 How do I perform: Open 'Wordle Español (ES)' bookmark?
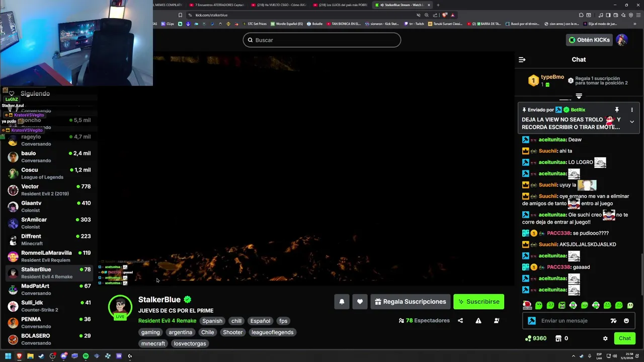[287, 24]
